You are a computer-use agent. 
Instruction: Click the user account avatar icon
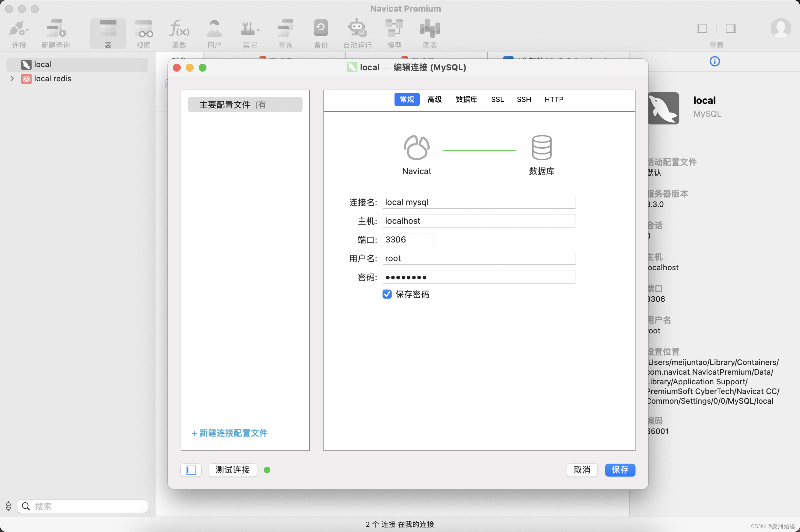(x=781, y=28)
